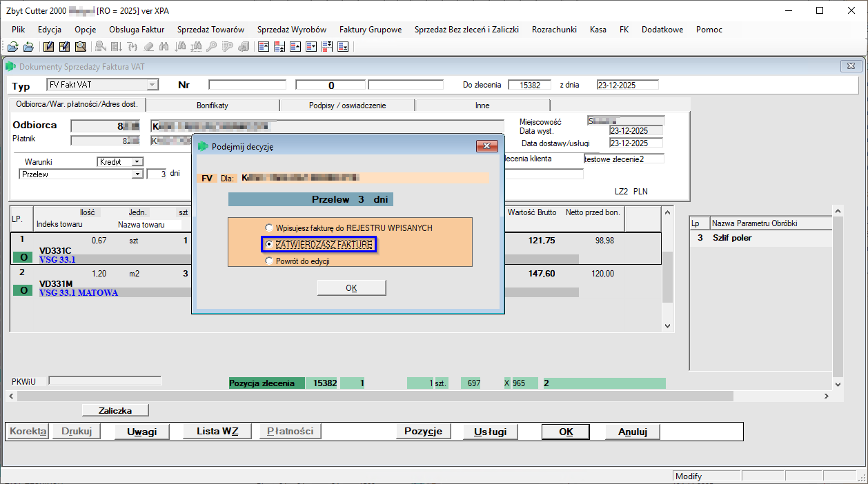This screenshot has height=484, width=868.
Task: Click the green O badge in the VD331M row
Action: pos(22,291)
